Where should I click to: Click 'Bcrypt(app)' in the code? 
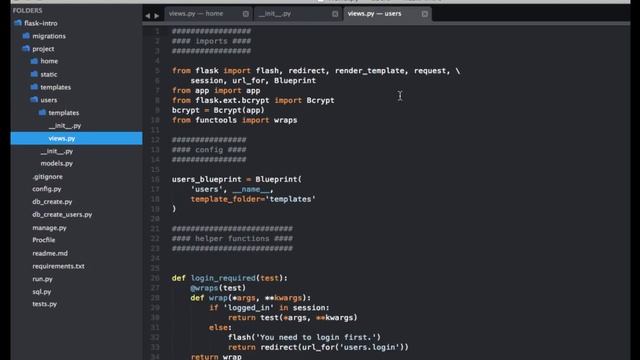(x=239, y=110)
